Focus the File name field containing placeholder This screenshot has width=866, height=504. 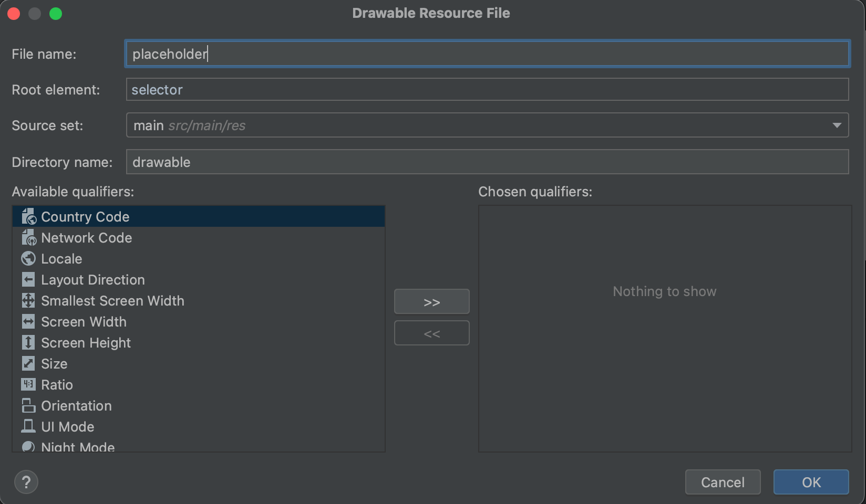[x=487, y=54]
